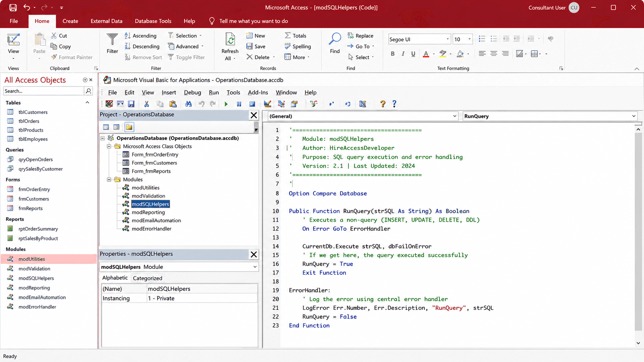Click the Replace button
This screenshot has width=644, height=362.
pyautogui.click(x=361, y=36)
